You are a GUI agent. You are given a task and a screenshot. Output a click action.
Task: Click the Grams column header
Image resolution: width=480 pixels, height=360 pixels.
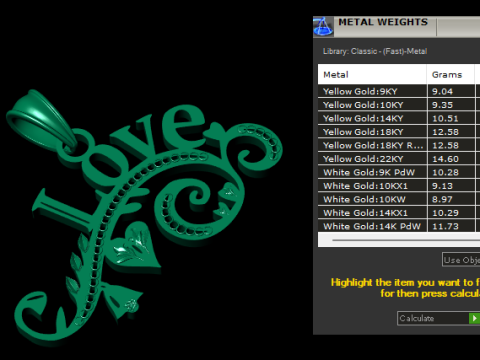(x=450, y=74)
